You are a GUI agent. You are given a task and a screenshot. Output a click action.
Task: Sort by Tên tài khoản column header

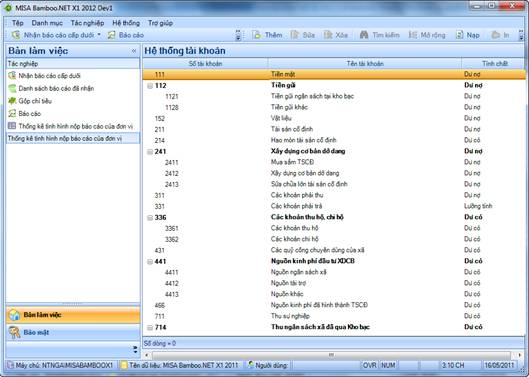tap(365, 63)
